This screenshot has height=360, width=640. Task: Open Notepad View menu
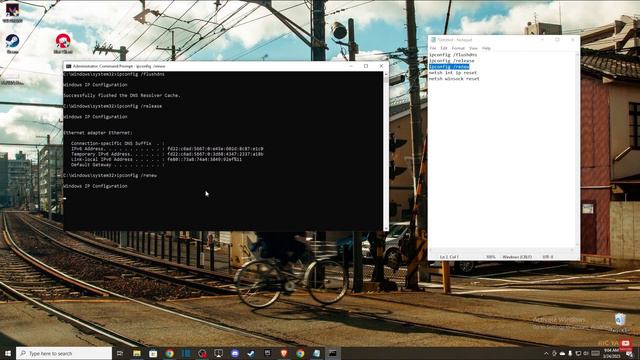click(x=473, y=48)
